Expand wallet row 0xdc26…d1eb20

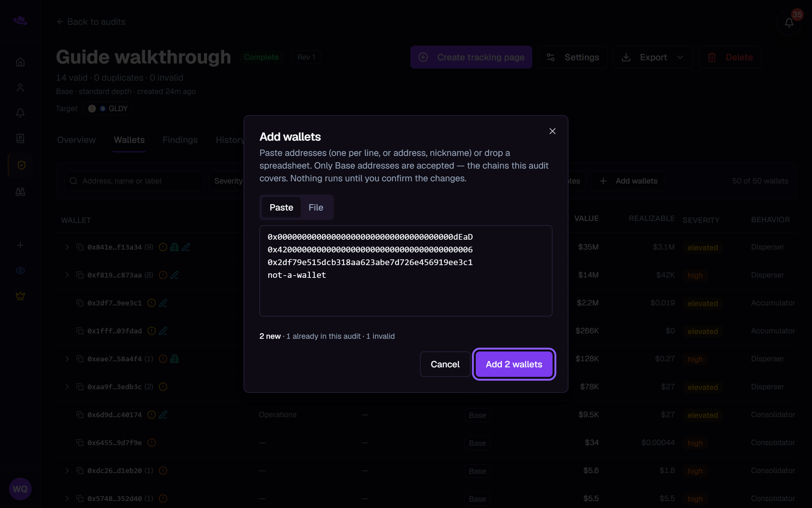[67, 470]
